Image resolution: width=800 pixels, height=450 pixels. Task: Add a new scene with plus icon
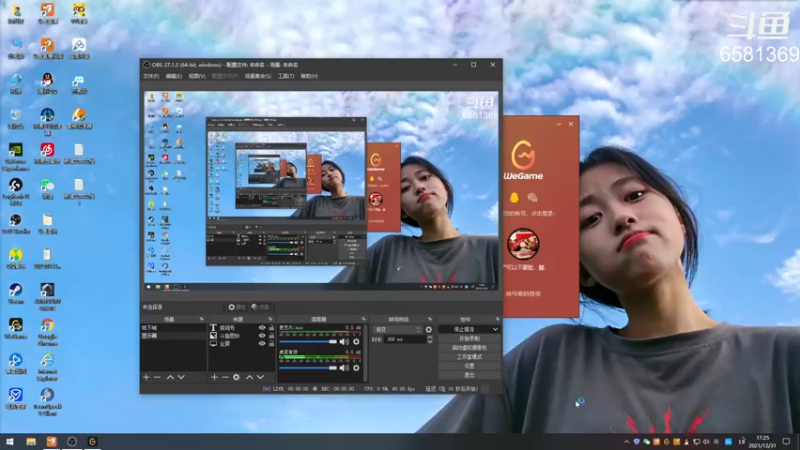pyautogui.click(x=146, y=377)
